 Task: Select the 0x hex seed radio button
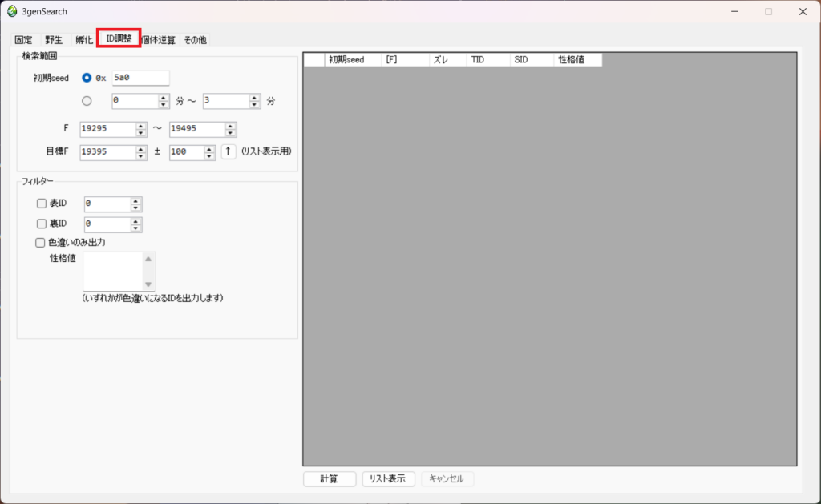[x=87, y=77]
